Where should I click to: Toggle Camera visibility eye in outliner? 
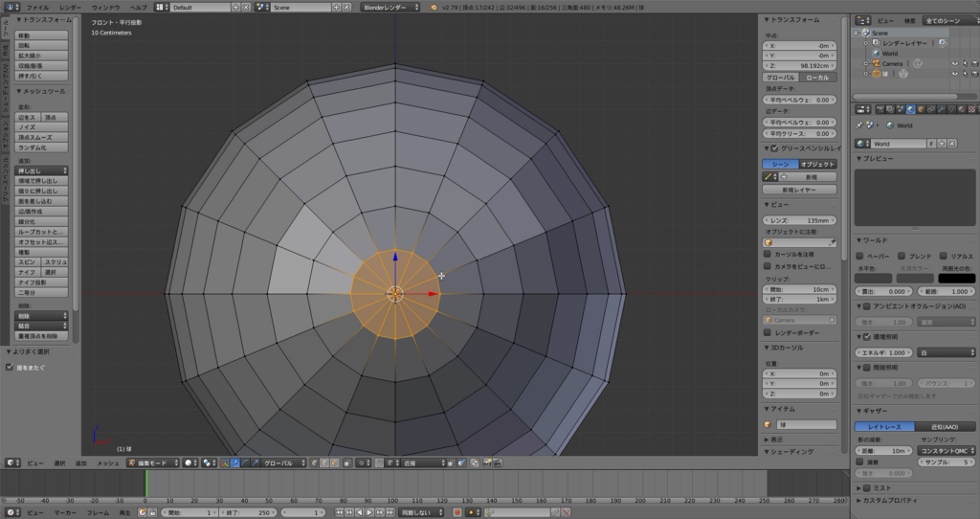point(954,63)
